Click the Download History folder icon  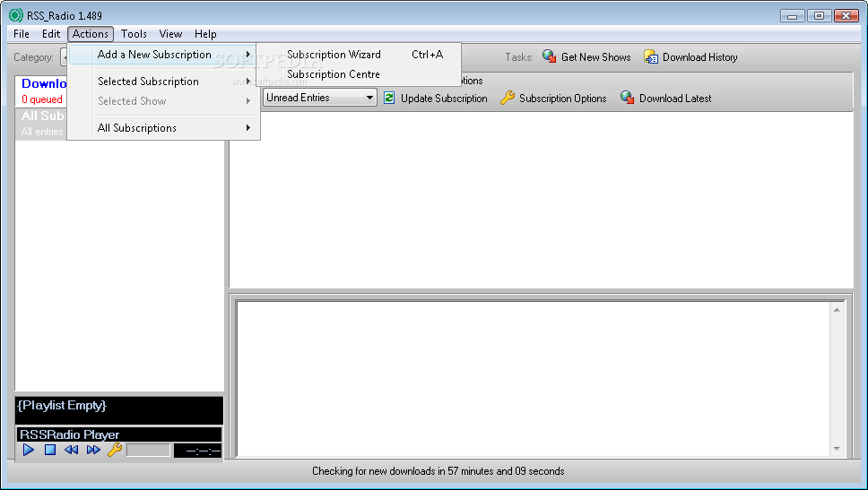click(x=651, y=57)
